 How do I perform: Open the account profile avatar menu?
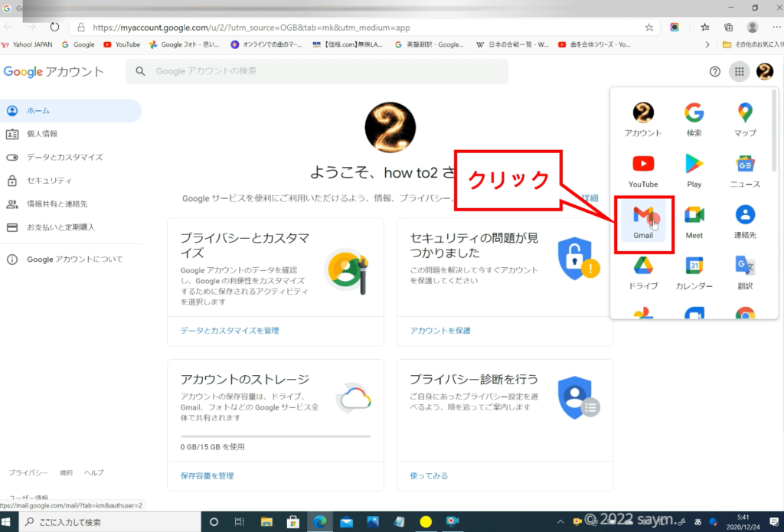764,72
